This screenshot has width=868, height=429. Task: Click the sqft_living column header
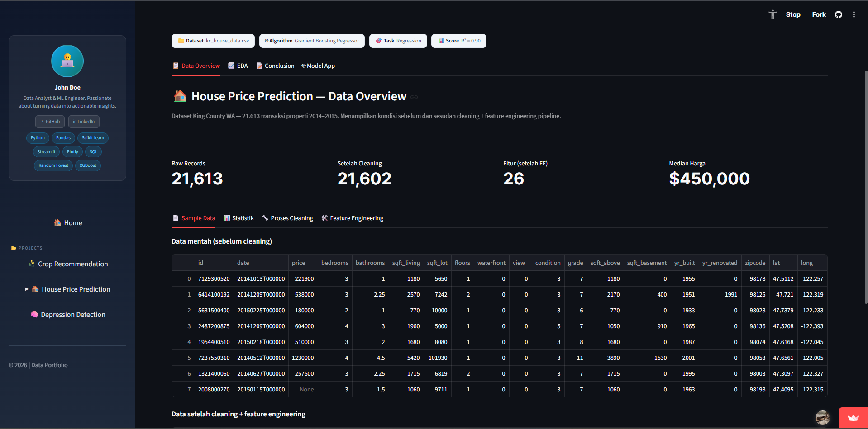pos(406,263)
